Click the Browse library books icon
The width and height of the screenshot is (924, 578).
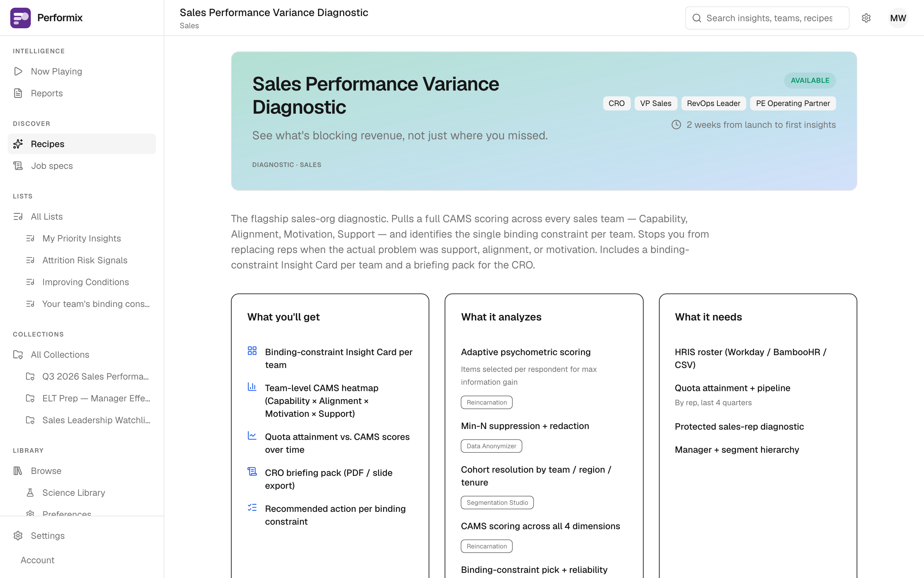[18, 470]
